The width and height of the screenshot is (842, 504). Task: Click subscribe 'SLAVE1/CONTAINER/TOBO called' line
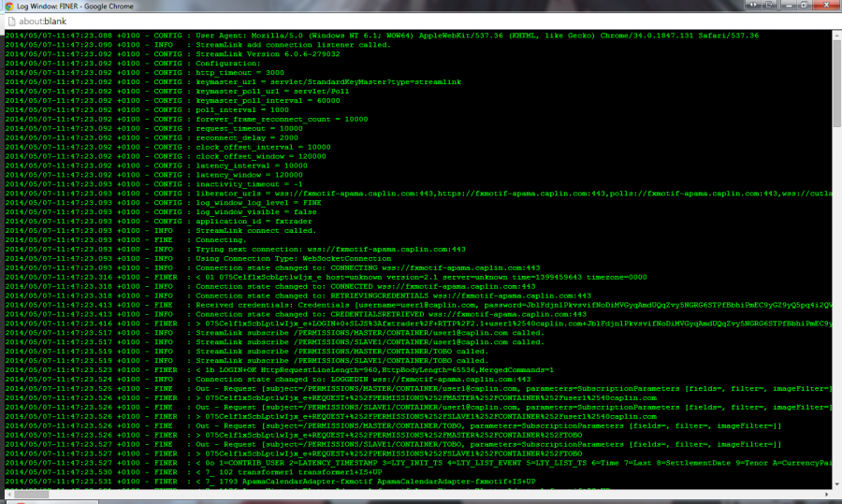pos(247,361)
